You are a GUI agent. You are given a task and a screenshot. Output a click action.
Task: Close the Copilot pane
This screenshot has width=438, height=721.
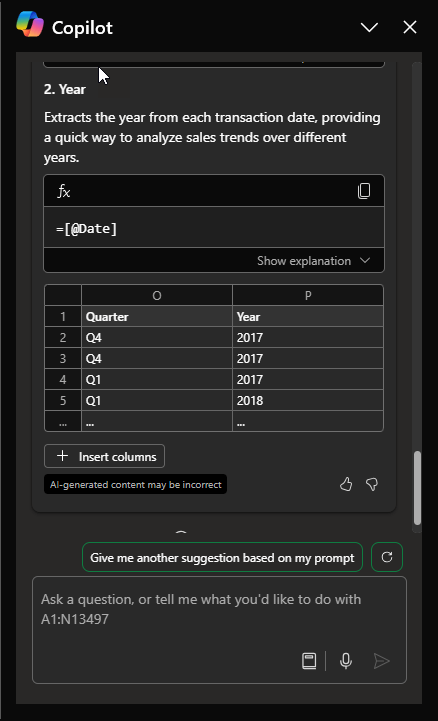point(410,27)
